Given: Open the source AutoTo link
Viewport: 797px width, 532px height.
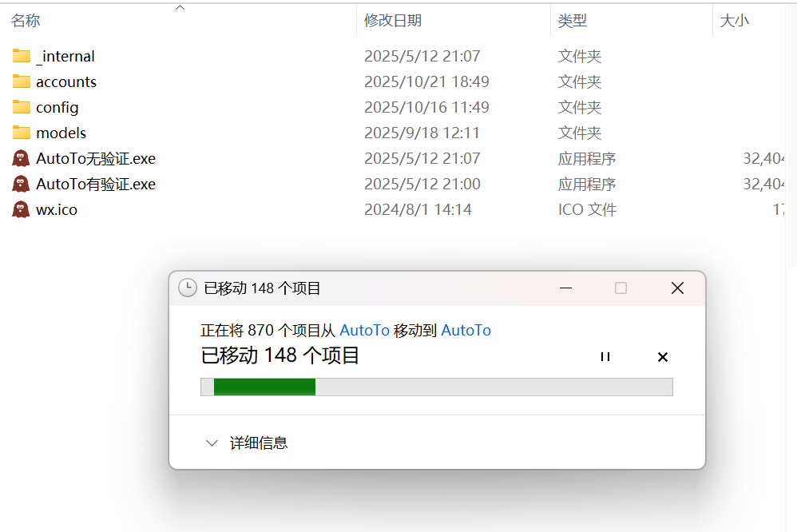Looking at the screenshot, I should (x=364, y=330).
